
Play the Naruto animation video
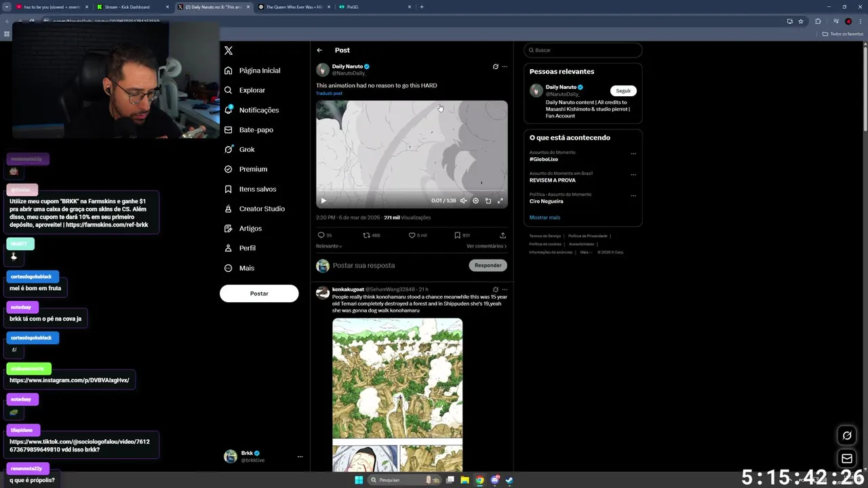(x=323, y=201)
